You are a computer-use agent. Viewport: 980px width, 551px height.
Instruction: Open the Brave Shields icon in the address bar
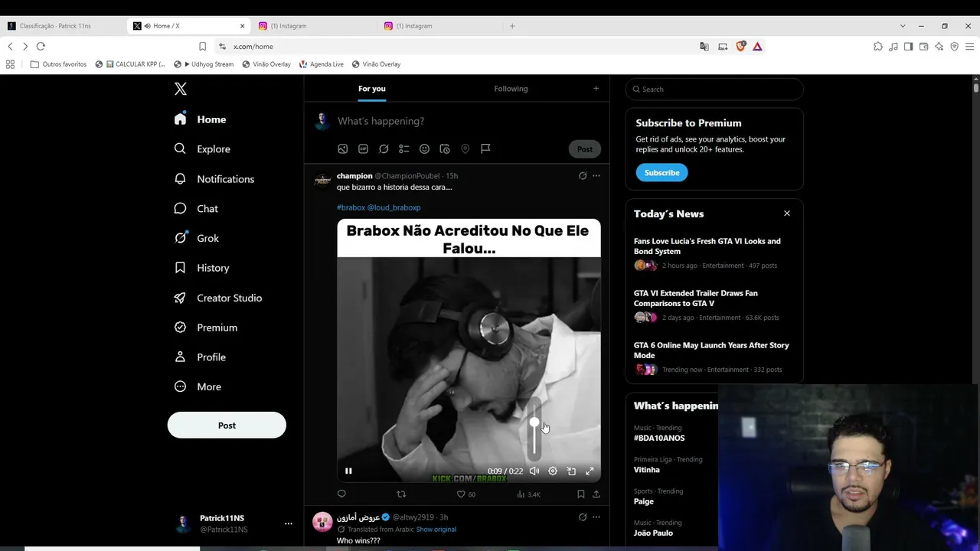pos(740,47)
